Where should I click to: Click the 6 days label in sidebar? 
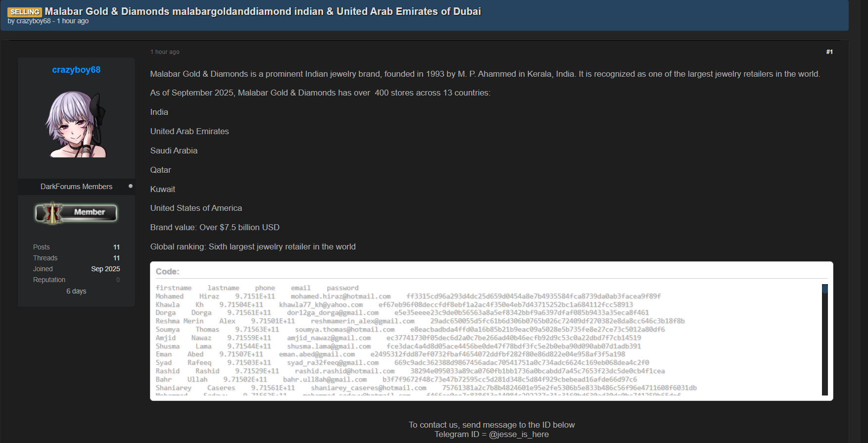76,291
